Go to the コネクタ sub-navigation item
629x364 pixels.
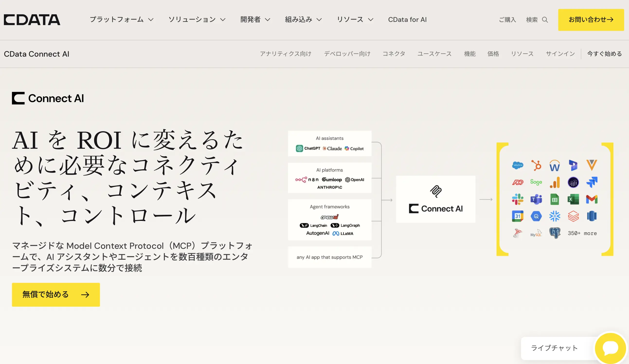[394, 54]
